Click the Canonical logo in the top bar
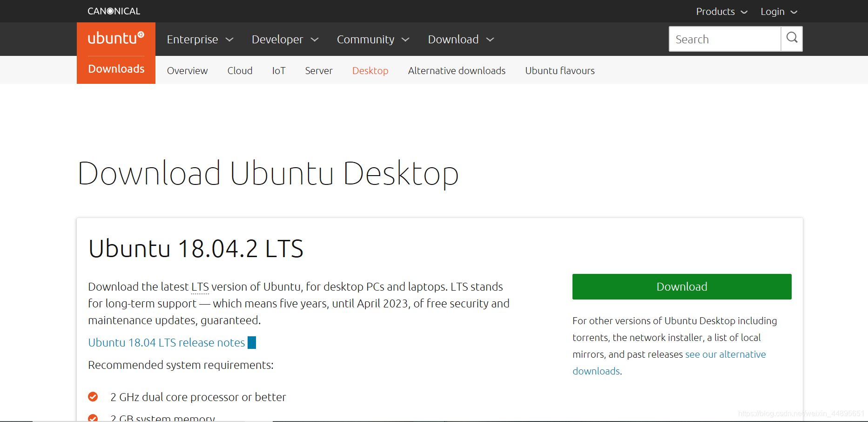The width and height of the screenshot is (868, 422). 114,11
